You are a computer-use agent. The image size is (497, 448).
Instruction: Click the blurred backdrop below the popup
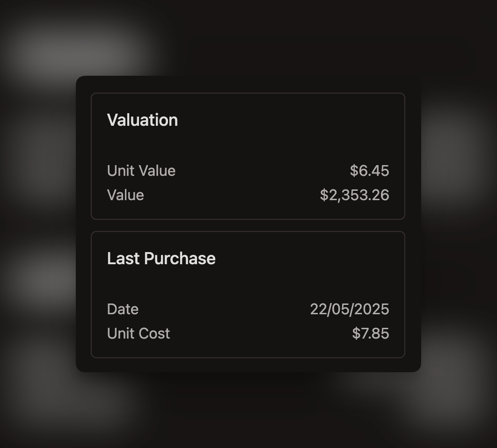point(248,412)
